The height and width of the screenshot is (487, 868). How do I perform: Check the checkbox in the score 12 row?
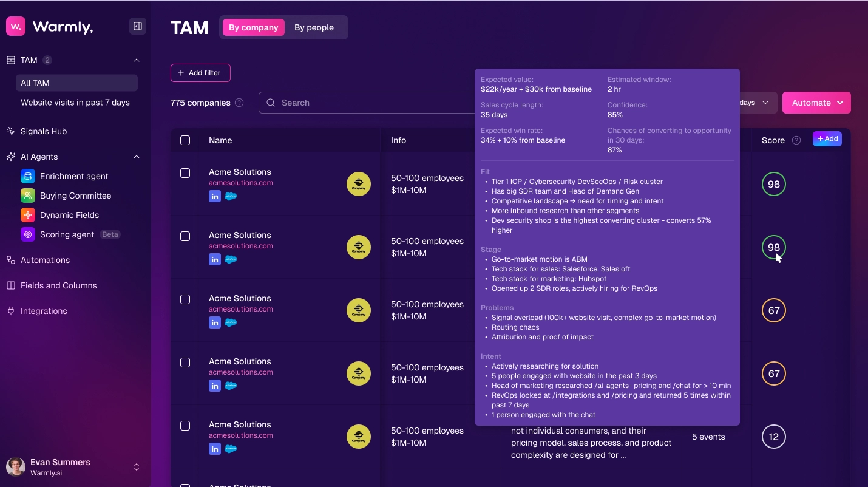click(185, 426)
